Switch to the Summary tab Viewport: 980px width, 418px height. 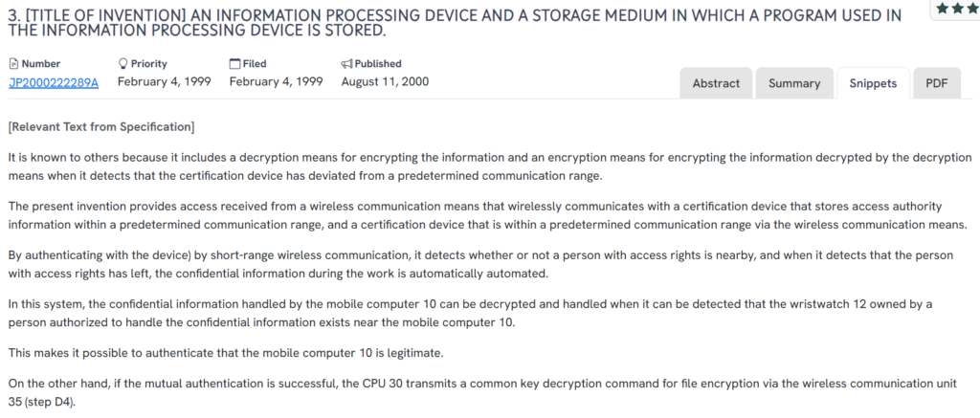coord(793,83)
